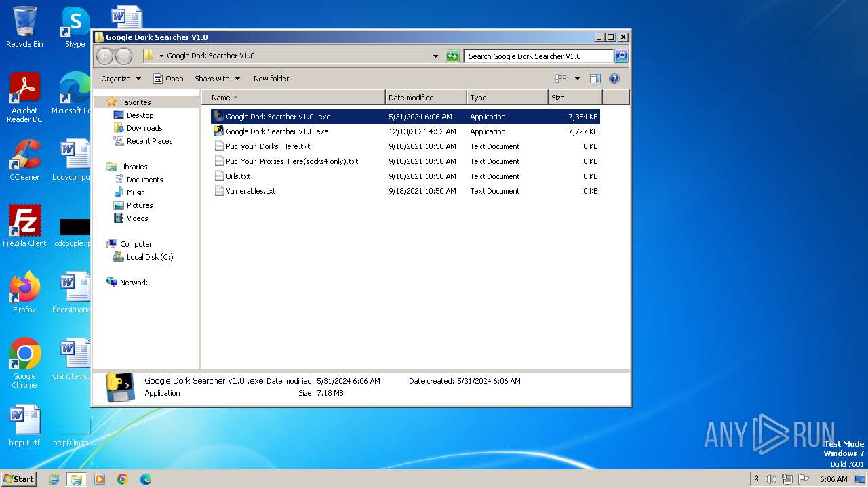Expand the view options dropdown arrow
Viewport: 868px width, 488px height.
pos(577,79)
